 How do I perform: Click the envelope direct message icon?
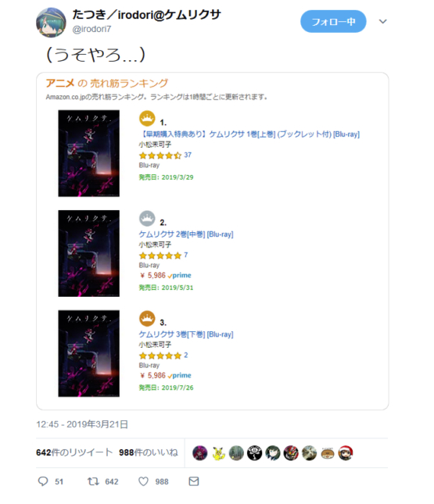(x=194, y=481)
